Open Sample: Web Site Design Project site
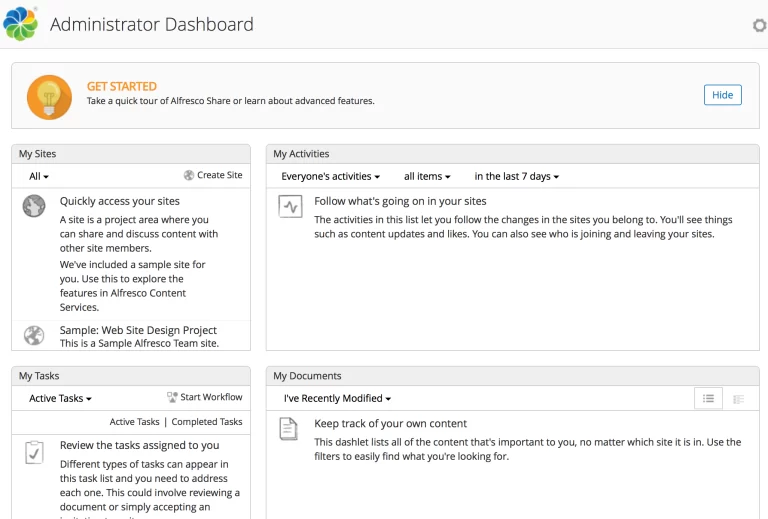This screenshot has height=519, width=768. [x=138, y=330]
